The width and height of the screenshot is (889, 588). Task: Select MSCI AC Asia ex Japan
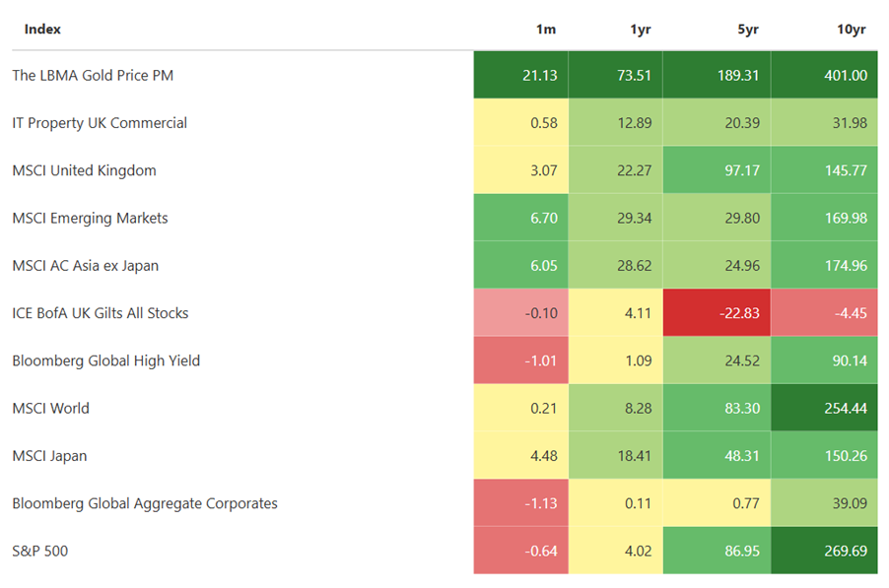85,266
